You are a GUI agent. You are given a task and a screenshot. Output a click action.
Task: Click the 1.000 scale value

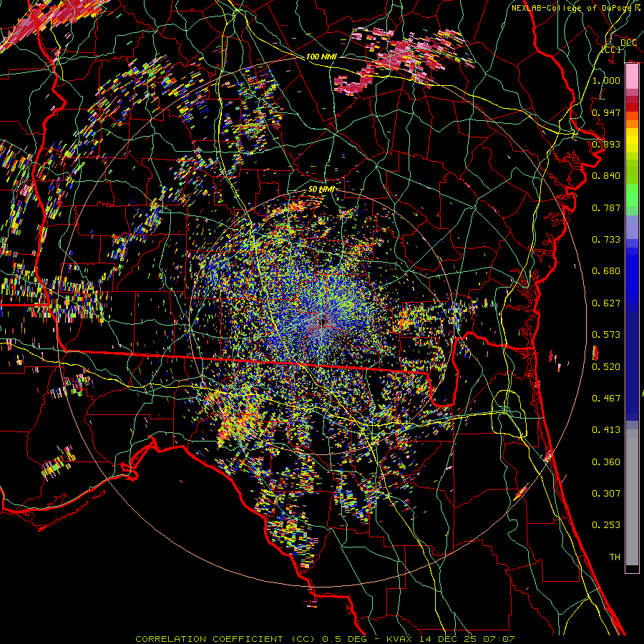pos(606,80)
